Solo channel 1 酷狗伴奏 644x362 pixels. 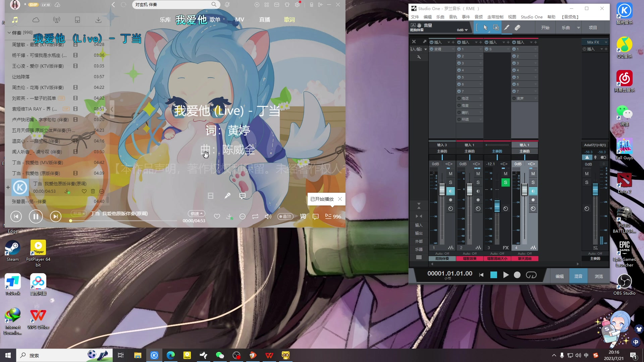pos(450,182)
